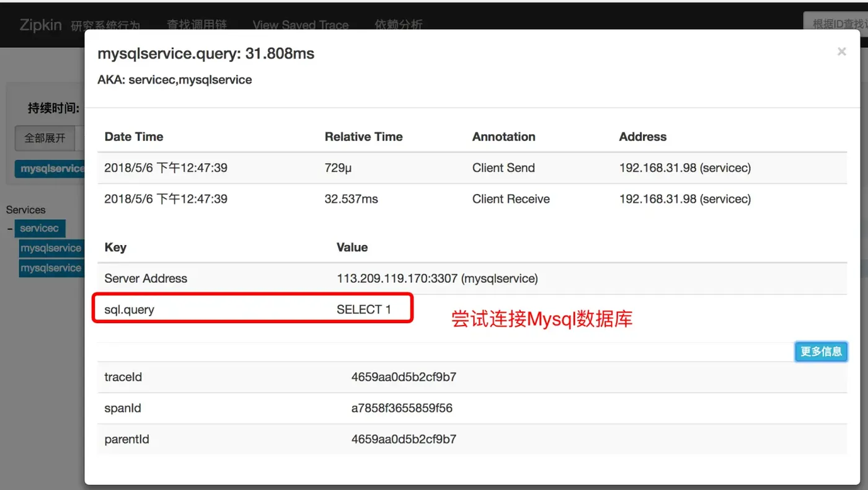Select the ID value in the parentId row
This screenshot has height=490, width=868.
[x=404, y=439]
